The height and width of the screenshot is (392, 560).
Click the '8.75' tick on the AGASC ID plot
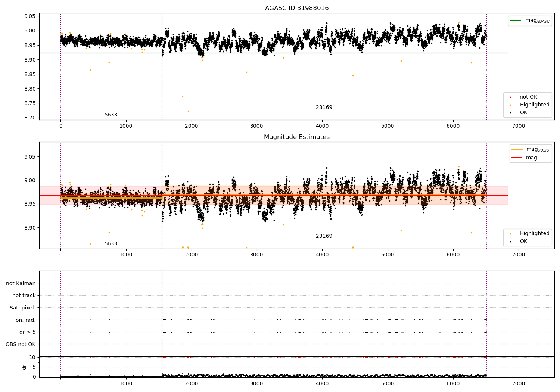click(x=29, y=103)
